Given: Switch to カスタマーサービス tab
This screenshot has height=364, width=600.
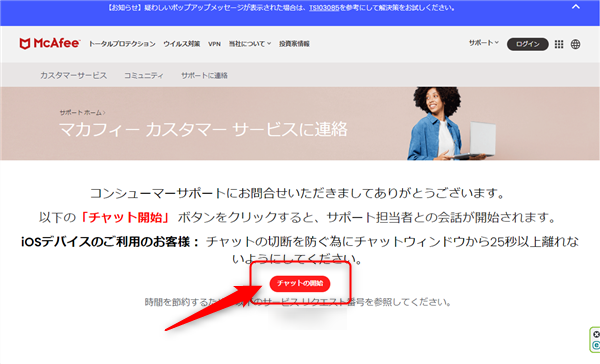Looking at the screenshot, I should [x=73, y=75].
